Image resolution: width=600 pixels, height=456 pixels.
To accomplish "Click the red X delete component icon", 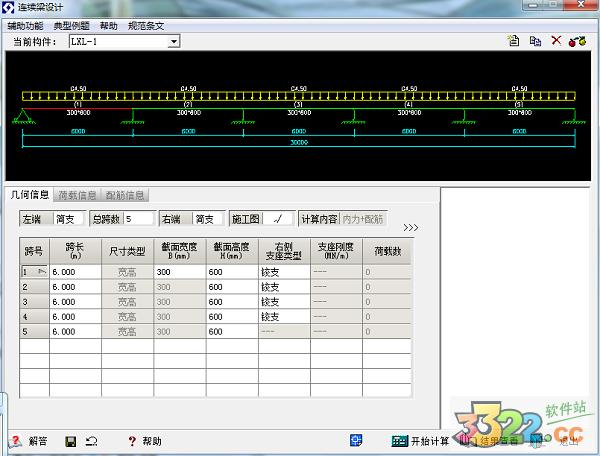I will coord(556,40).
